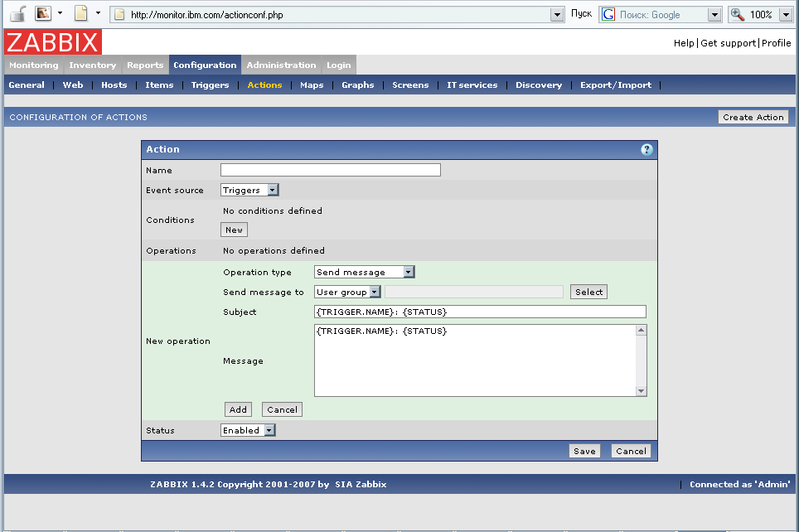Screen dimensions: 799x532
Task: Switch to the Monitoring tab
Action: pos(34,65)
